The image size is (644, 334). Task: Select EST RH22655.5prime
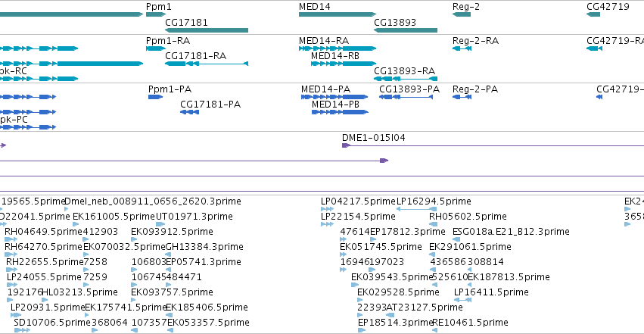click(x=45, y=262)
